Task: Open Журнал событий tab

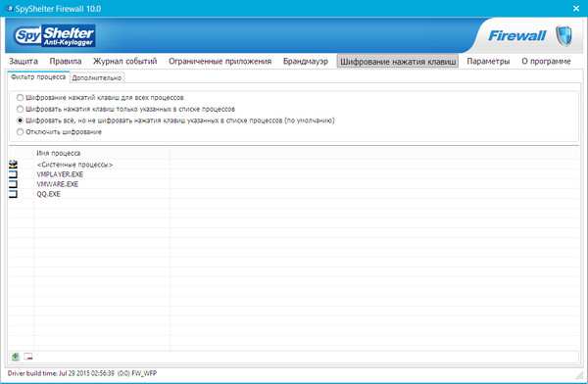Action: coord(124,61)
